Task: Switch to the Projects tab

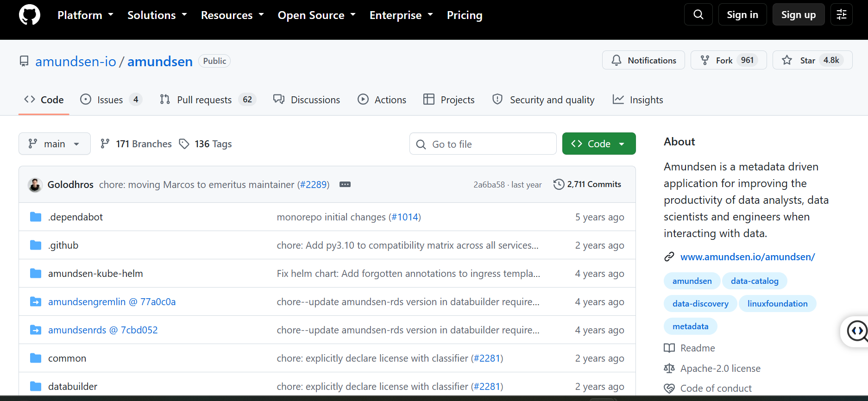Action: (x=449, y=100)
